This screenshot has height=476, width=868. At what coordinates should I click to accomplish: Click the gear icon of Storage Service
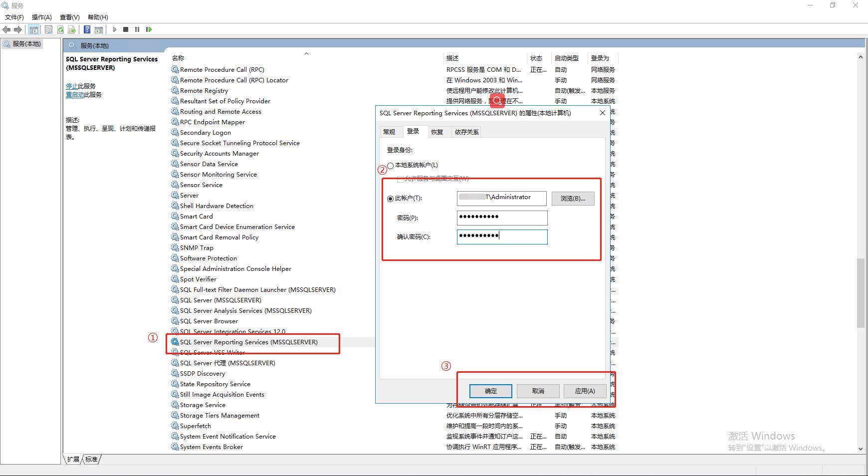pos(175,405)
